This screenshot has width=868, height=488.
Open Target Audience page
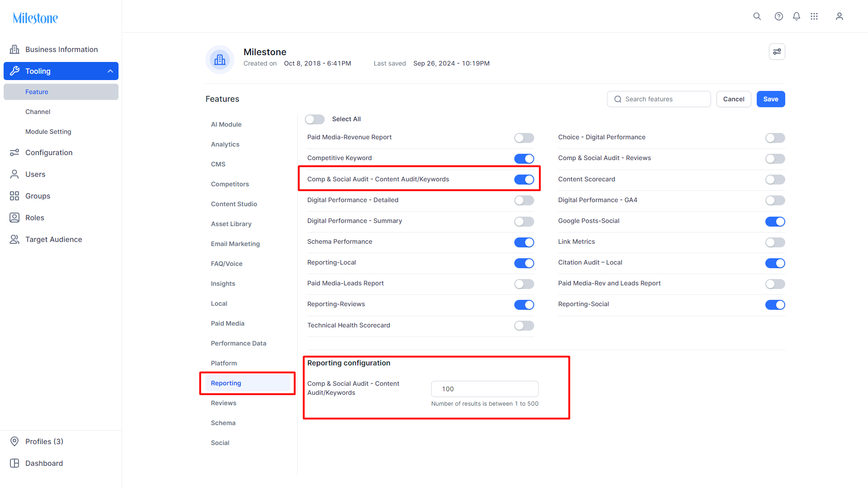click(x=61, y=239)
